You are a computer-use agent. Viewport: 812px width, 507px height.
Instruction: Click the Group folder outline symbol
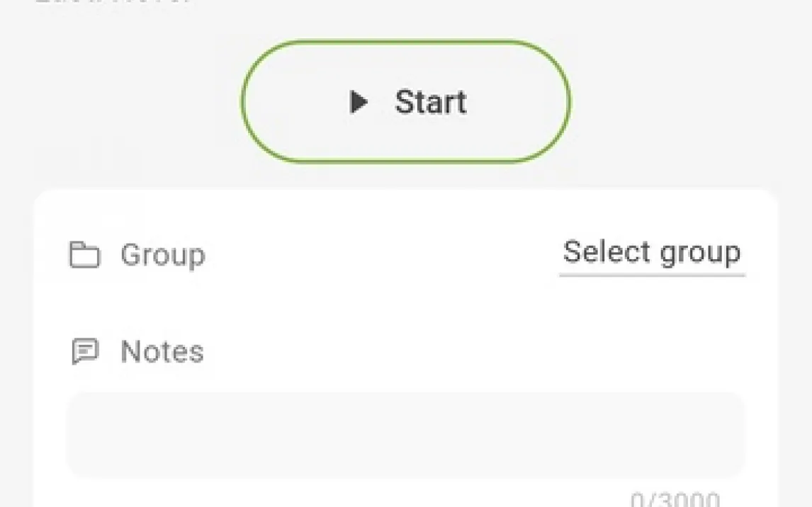point(84,254)
